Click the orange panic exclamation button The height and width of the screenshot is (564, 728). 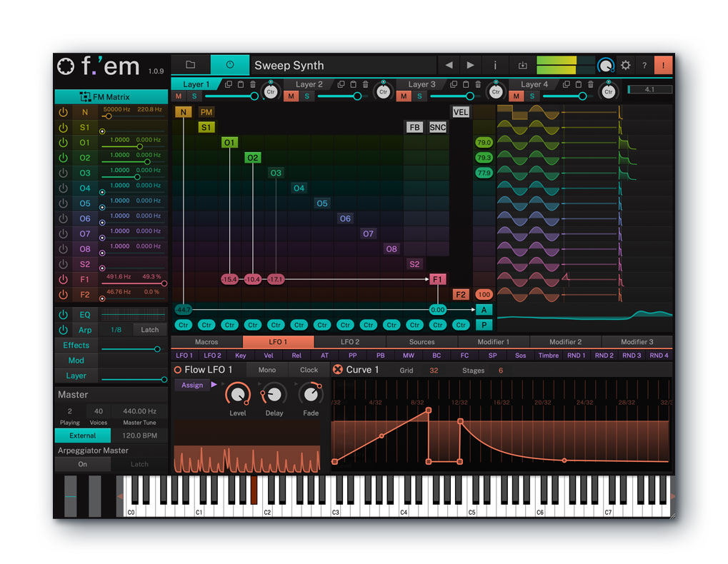tap(663, 66)
